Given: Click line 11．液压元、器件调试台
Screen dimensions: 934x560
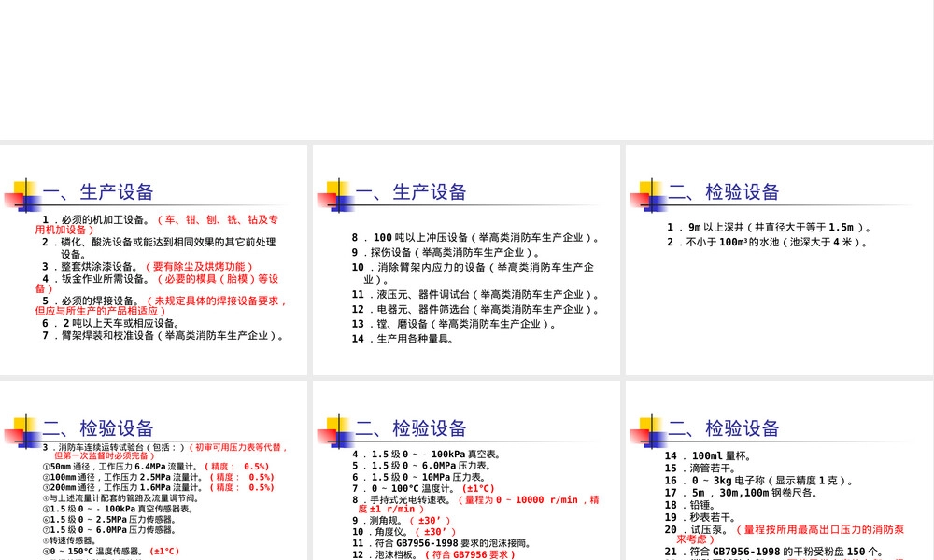Looking at the screenshot, I should click(475, 295).
